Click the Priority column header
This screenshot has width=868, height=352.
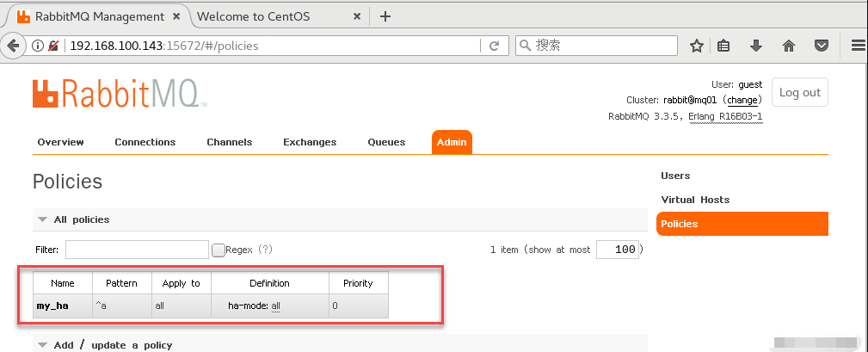click(x=358, y=283)
